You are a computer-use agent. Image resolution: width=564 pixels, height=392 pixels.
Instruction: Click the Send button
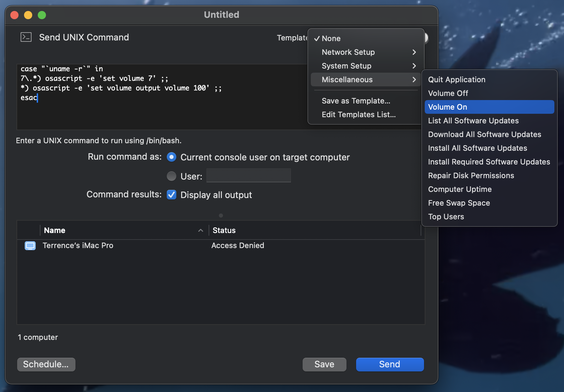(390, 364)
